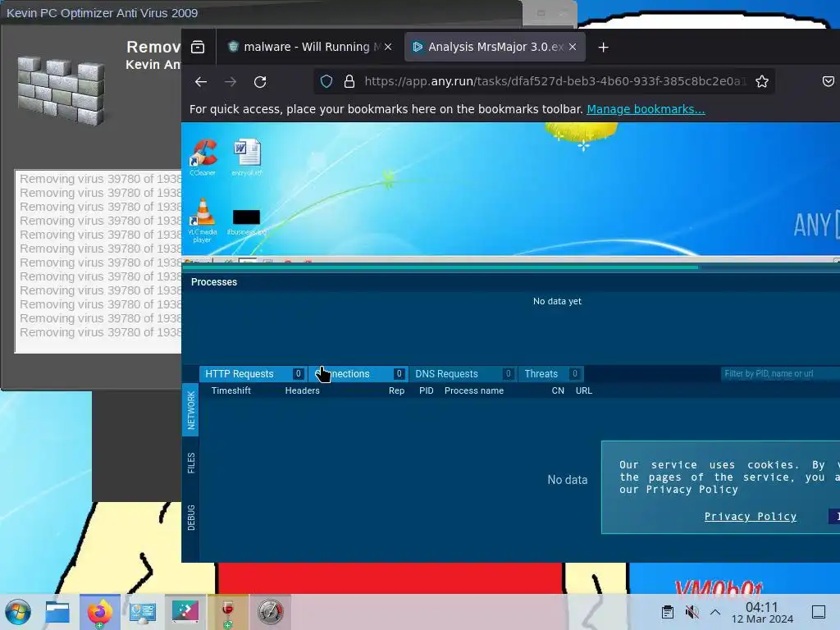Click the browser Back arrow button
Viewport: 840px width, 630px height.
point(201,81)
